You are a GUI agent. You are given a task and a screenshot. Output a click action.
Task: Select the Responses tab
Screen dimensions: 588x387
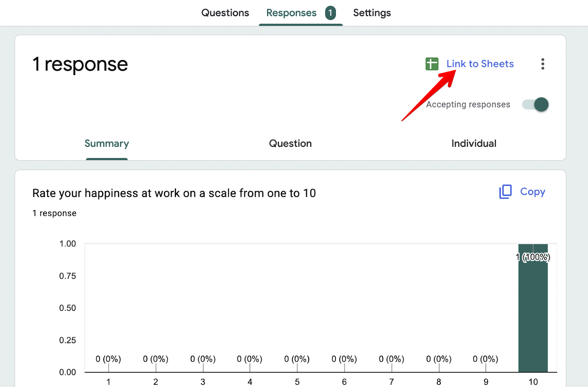tap(291, 13)
